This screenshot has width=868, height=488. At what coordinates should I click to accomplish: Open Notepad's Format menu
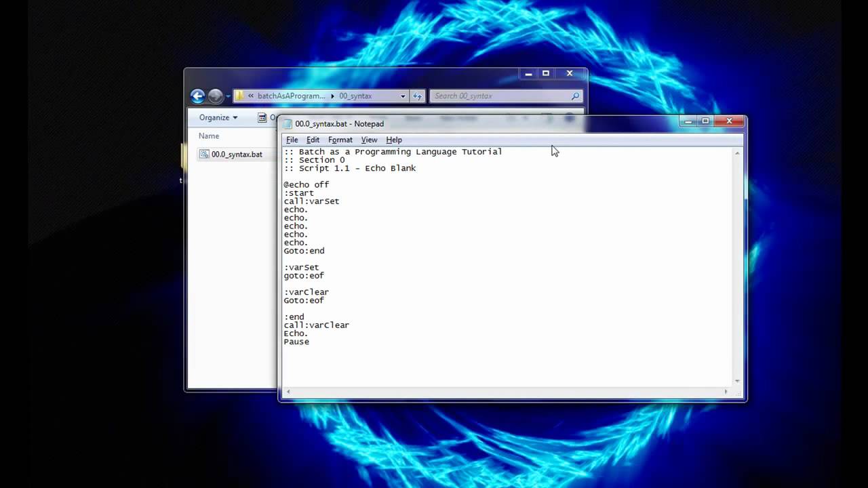point(340,140)
